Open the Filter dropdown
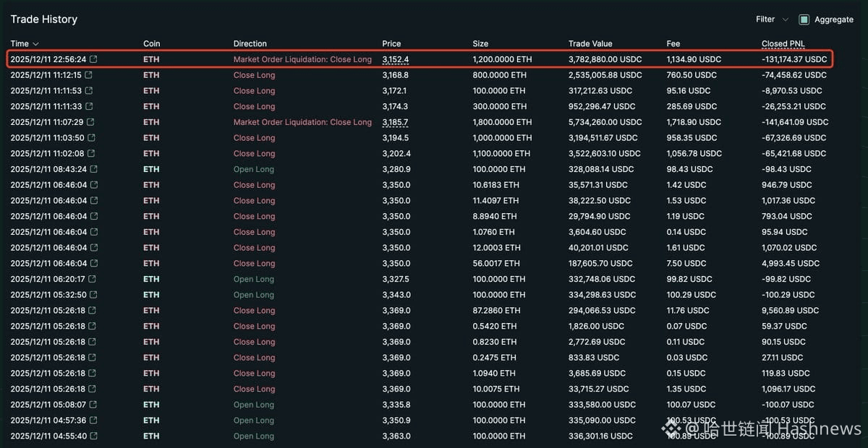The height and width of the screenshot is (448, 868). pyautogui.click(x=772, y=20)
